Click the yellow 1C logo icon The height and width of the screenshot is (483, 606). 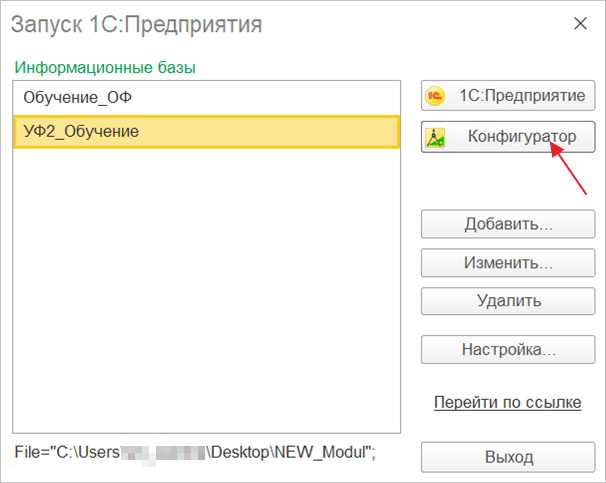click(436, 97)
